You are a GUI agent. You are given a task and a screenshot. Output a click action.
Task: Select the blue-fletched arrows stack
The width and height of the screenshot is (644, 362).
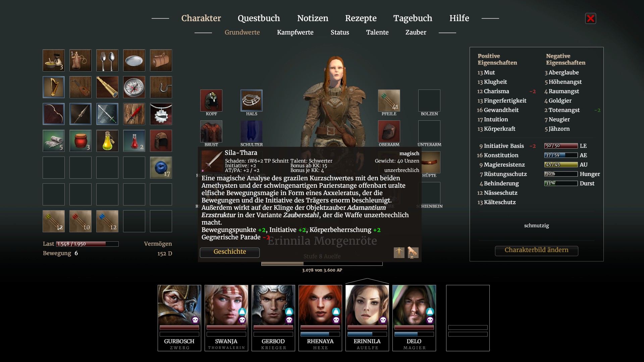coord(107,221)
